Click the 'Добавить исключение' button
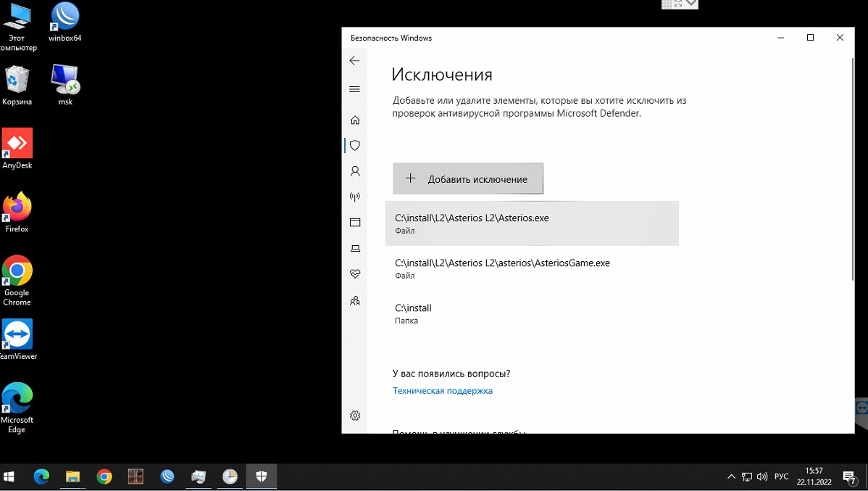Screen dimensions: 868x491 click(x=468, y=178)
